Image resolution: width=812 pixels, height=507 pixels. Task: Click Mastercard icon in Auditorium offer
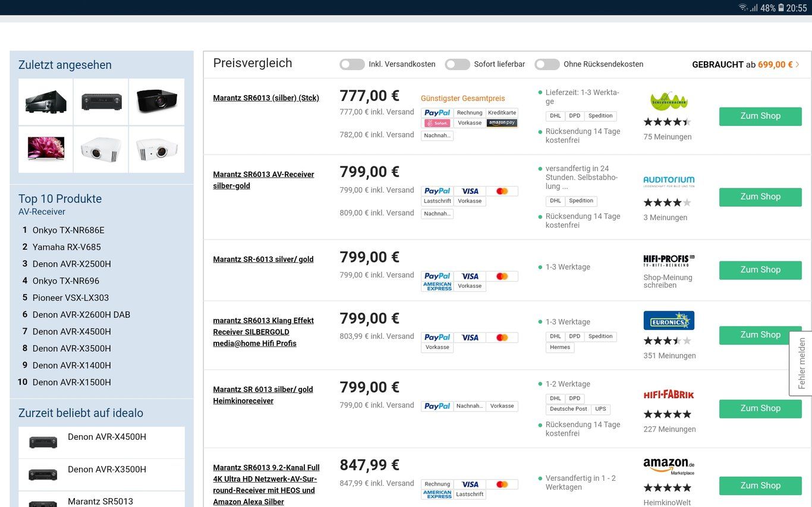point(502,191)
